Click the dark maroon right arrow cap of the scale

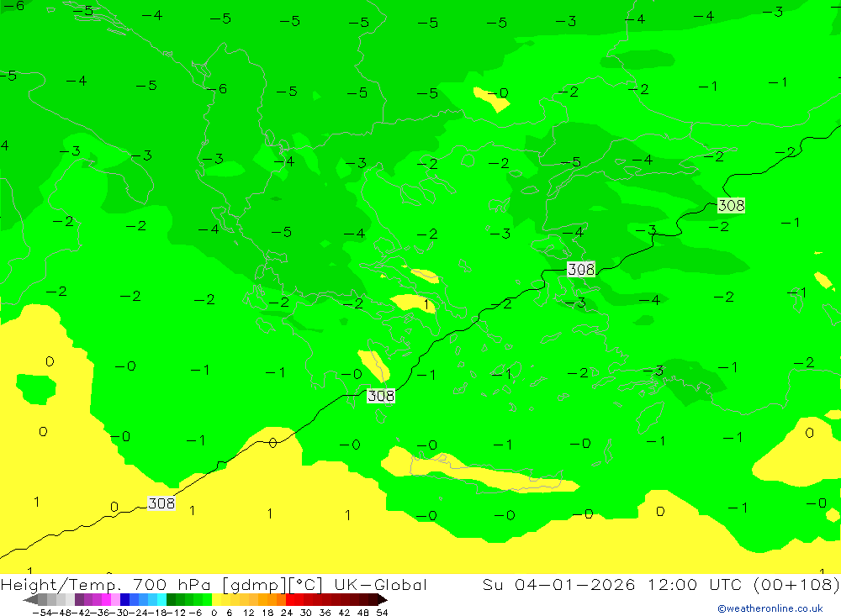(383, 599)
